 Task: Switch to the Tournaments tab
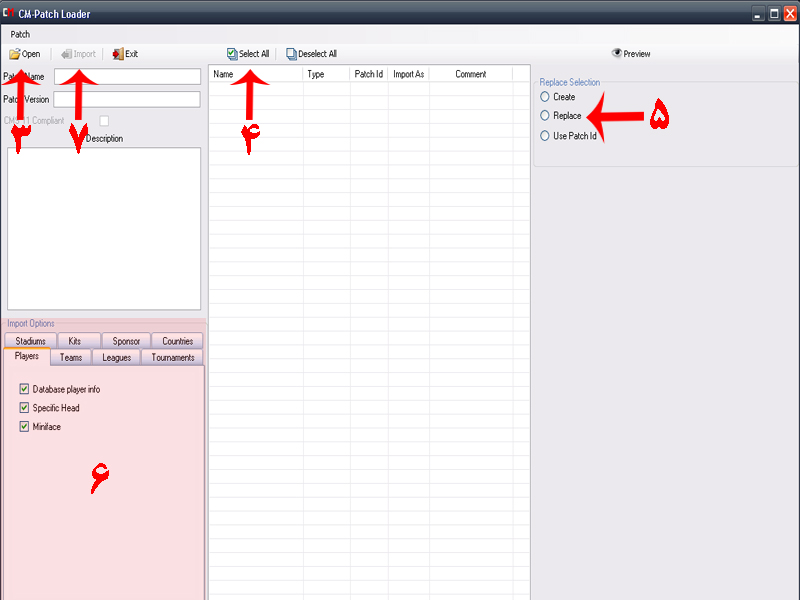[172, 357]
